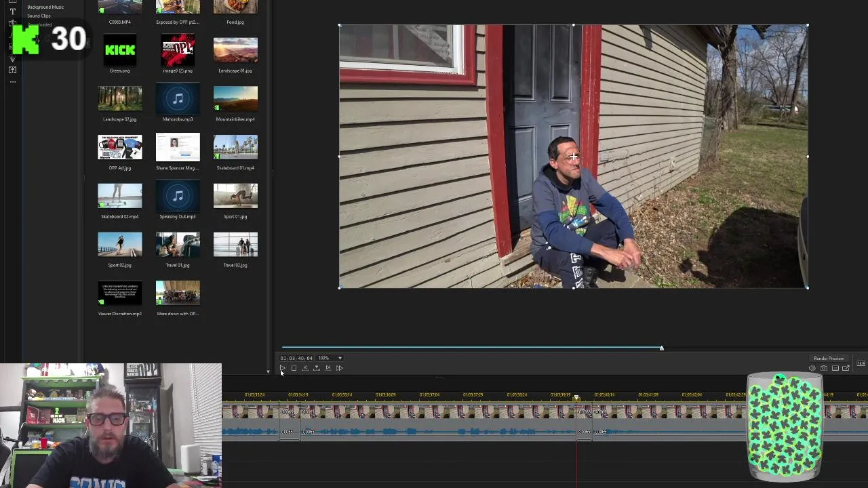Screen dimensions: 868x488
Task: Click the timeline playhead marker on ruler
Action: pyautogui.click(x=577, y=398)
